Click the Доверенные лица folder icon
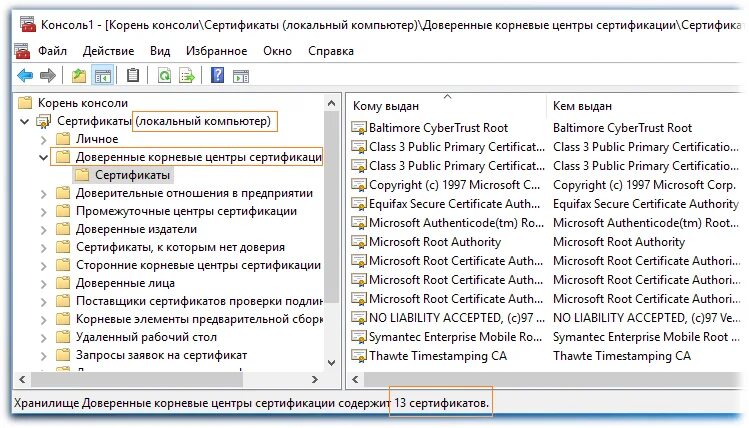The image size is (749, 428). 63,283
